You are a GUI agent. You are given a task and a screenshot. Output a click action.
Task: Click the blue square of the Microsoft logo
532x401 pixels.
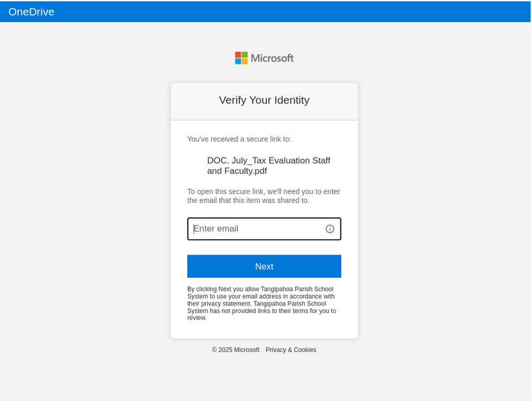pos(238,61)
